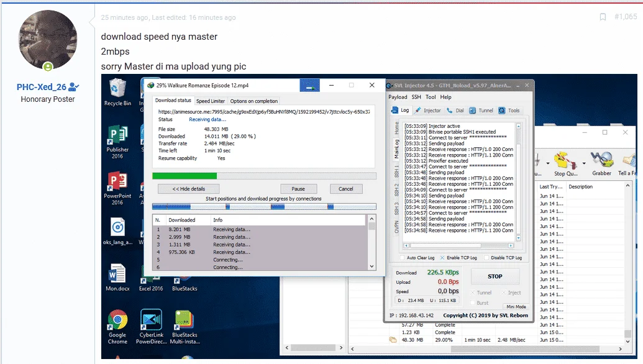Click the Grabber icon in IDM toolbar
643x364 pixels.
pos(601,163)
